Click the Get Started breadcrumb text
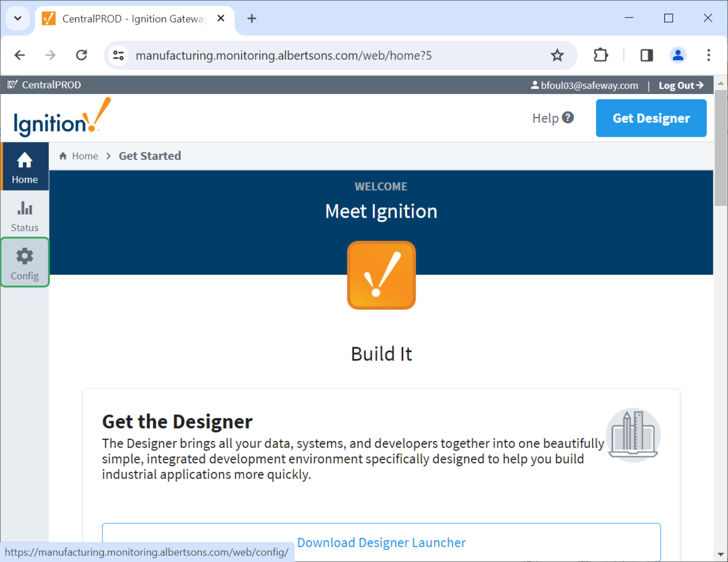Screen dimensions: 728x562 point(150,156)
